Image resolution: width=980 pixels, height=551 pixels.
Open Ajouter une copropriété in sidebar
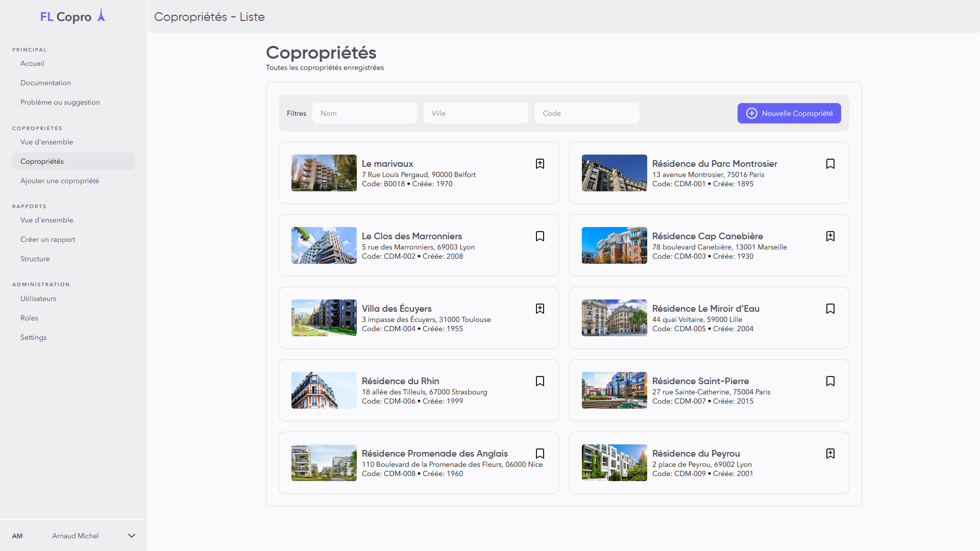[x=60, y=181]
